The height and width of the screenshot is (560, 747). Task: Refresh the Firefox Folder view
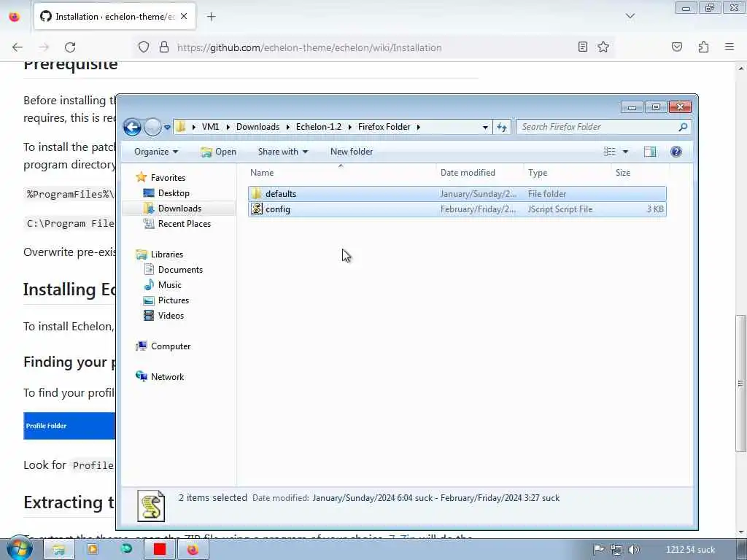click(x=502, y=127)
